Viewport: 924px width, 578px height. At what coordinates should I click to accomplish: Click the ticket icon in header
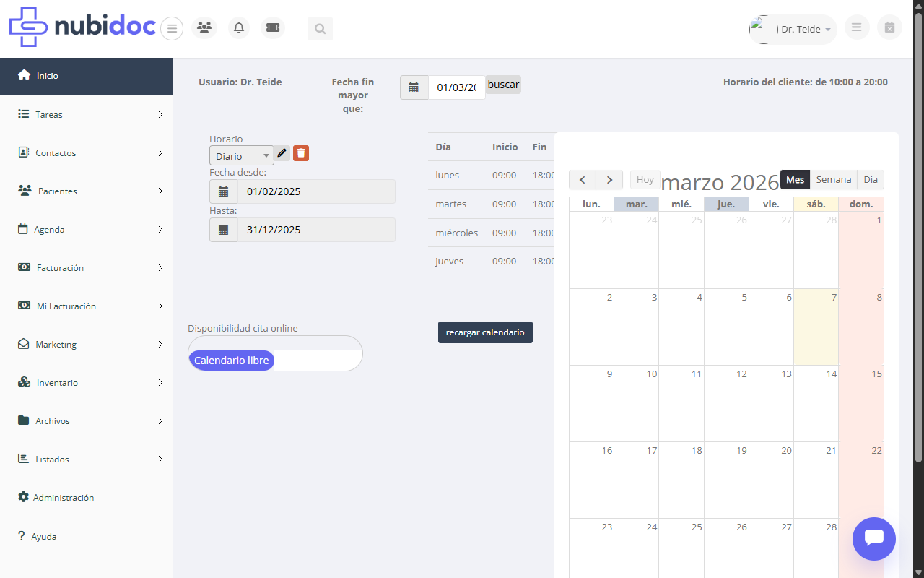(273, 28)
